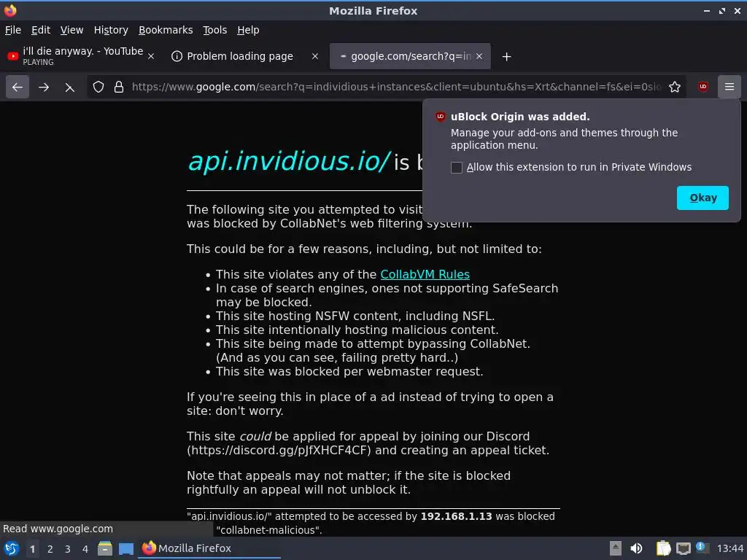Screen dimensions: 747x560
Task: Close the YouTube tab
Action: pyautogui.click(x=151, y=56)
